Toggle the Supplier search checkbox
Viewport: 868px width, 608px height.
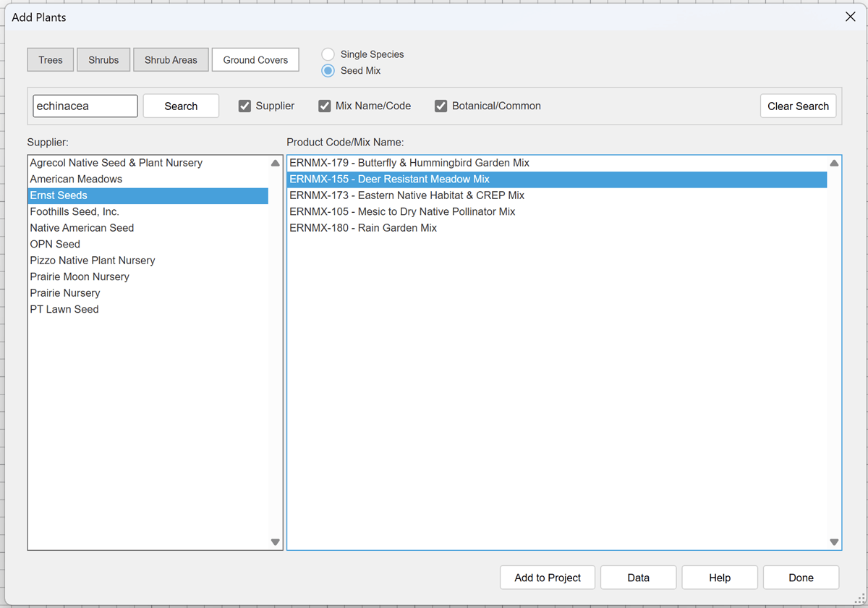point(244,106)
